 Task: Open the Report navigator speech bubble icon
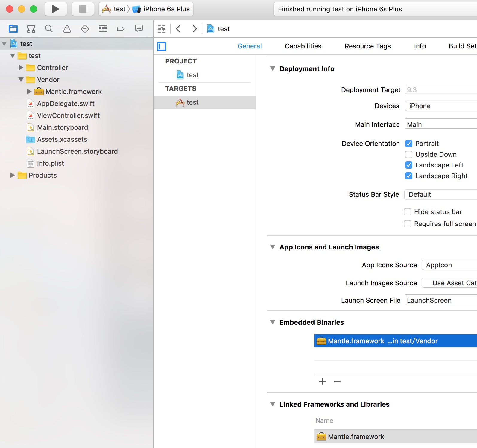139,28
